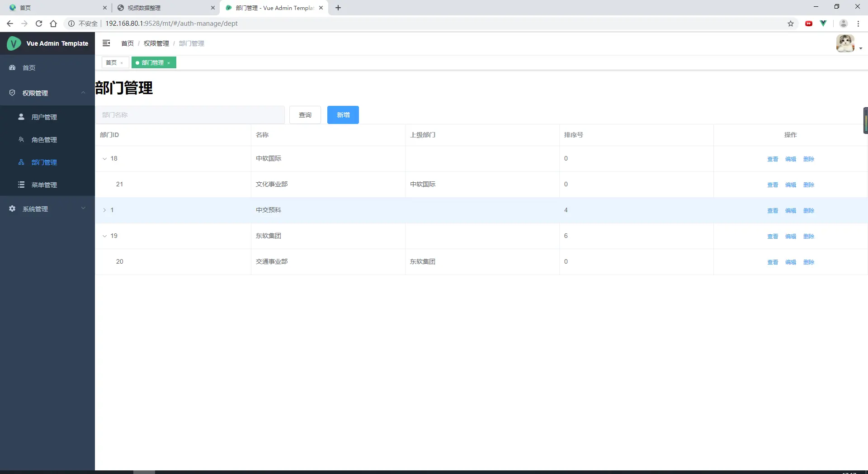Open the Chrome profile icon
868x474 pixels.
point(843,24)
